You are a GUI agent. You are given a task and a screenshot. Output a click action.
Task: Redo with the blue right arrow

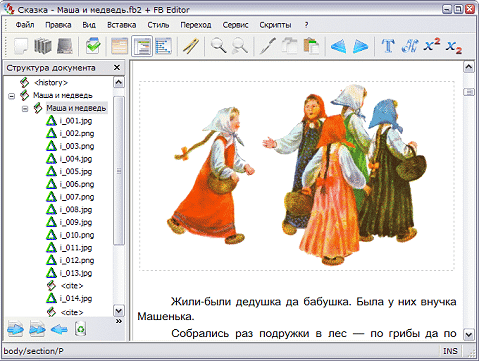[x=360, y=46]
